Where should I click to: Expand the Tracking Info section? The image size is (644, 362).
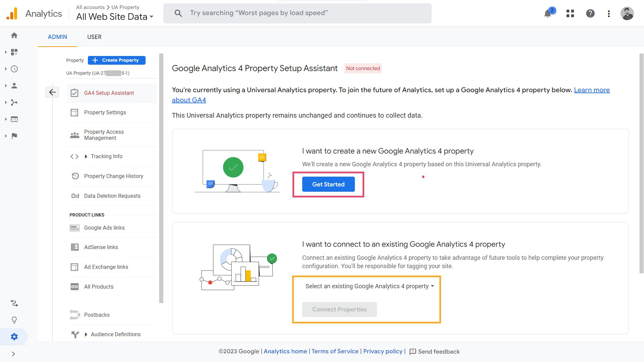86,157
